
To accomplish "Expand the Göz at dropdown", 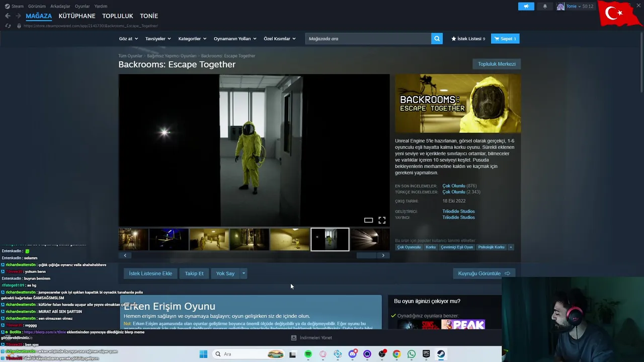I will (127, 39).
